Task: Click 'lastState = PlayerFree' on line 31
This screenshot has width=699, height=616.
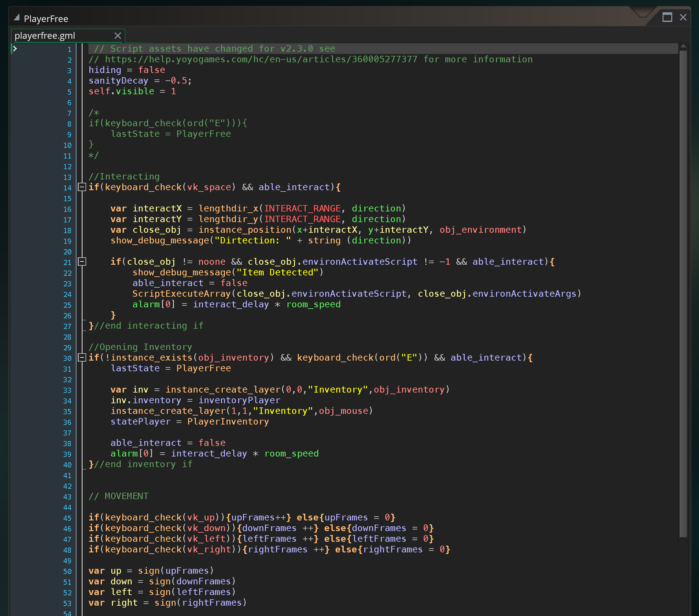Action: pyautogui.click(x=171, y=368)
